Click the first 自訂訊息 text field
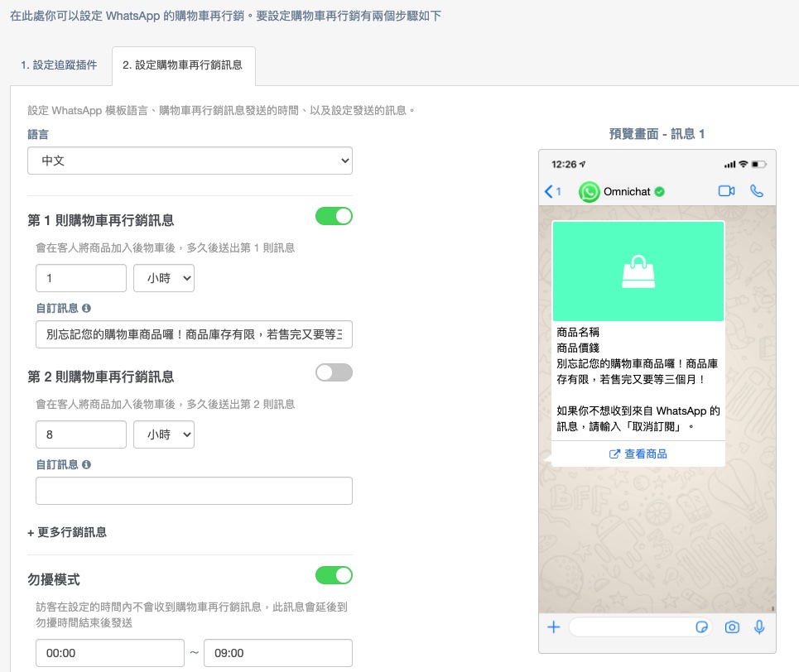Image resolution: width=799 pixels, height=672 pixels. click(x=194, y=334)
